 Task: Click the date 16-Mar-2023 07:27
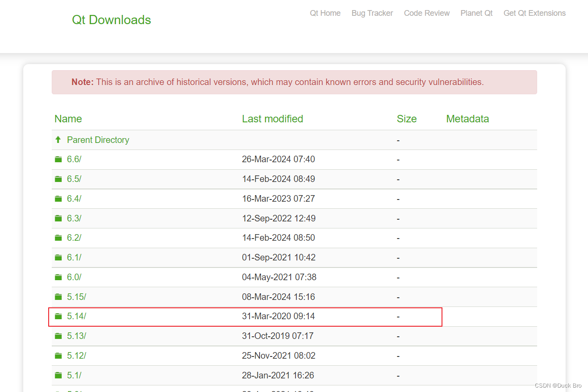(x=278, y=199)
